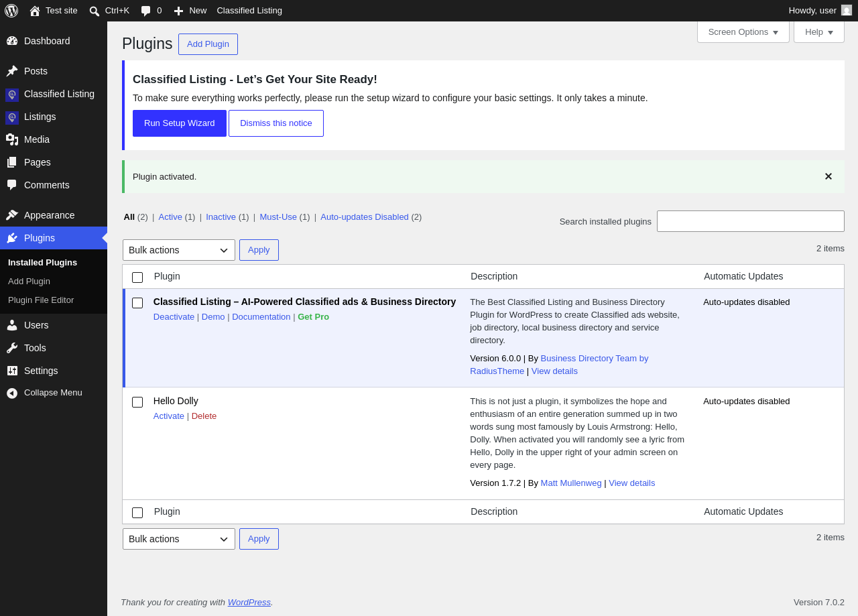Filter plugins by Inactive
This screenshot has height=616, width=858.
click(221, 217)
